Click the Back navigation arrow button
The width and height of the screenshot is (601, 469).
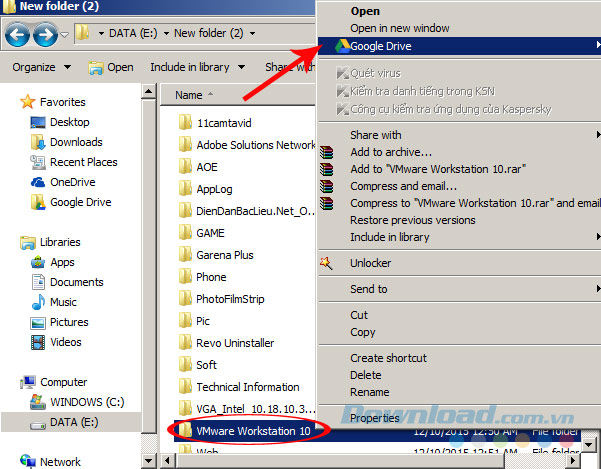pos(17,34)
